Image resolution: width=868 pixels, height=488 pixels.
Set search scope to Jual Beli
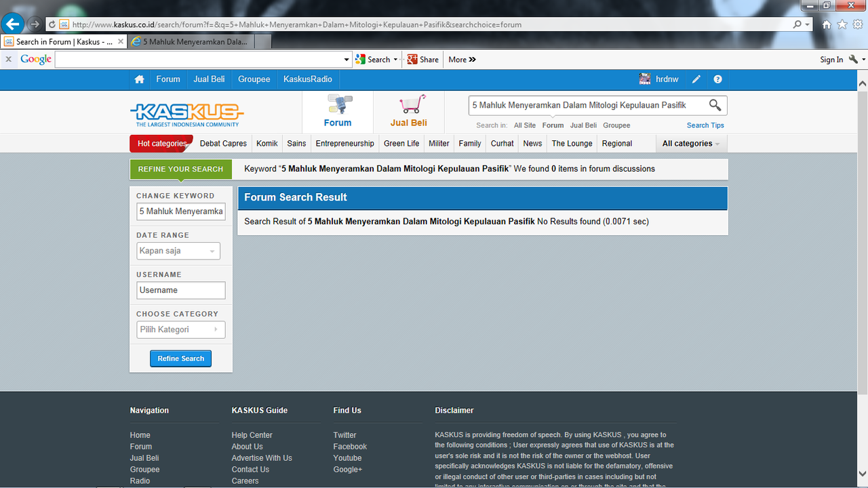point(583,125)
